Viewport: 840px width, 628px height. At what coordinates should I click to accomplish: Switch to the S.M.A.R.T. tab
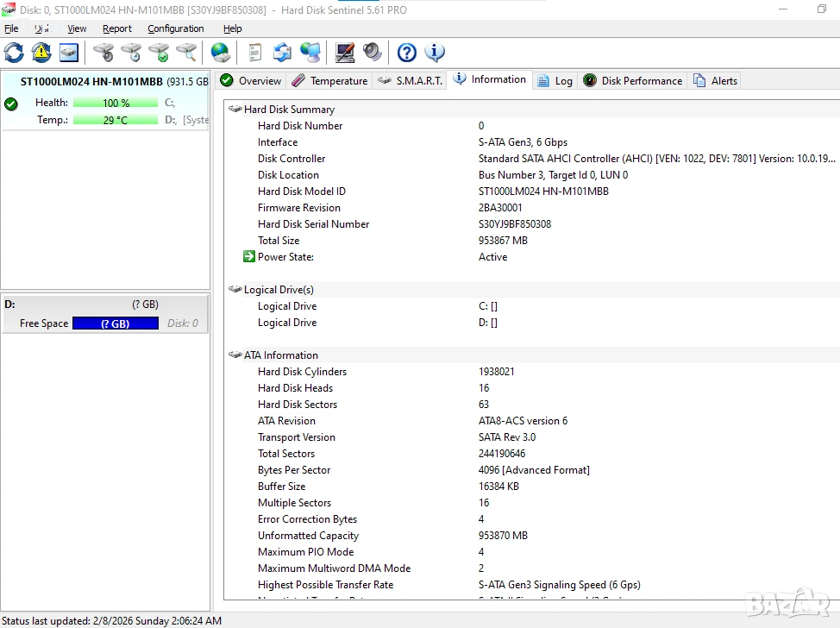[x=411, y=81]
